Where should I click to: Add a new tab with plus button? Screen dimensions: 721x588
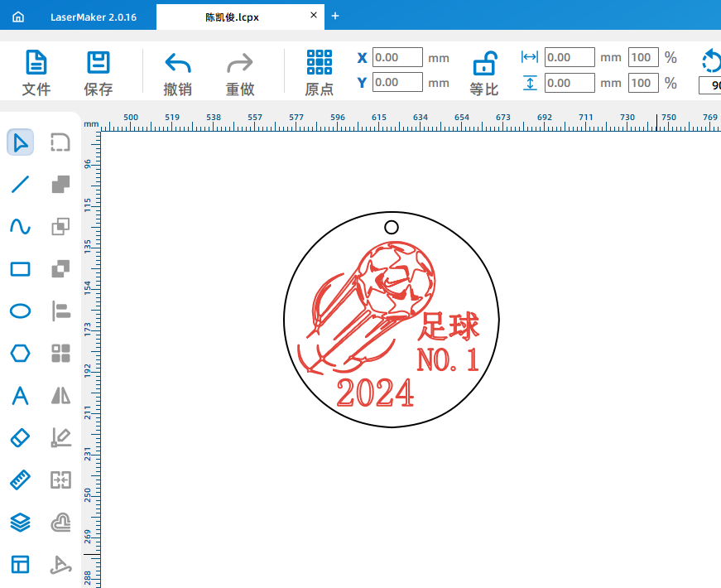[335, 16]
